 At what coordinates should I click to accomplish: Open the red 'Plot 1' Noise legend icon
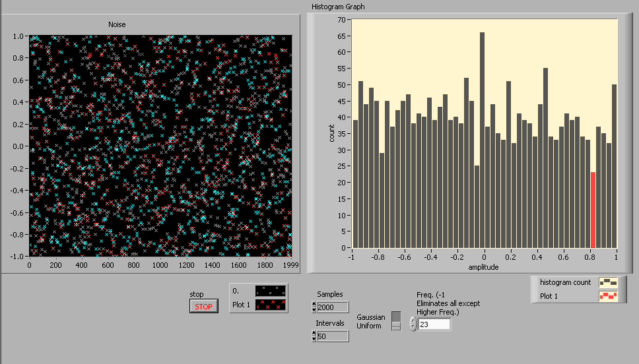point(270,305)
